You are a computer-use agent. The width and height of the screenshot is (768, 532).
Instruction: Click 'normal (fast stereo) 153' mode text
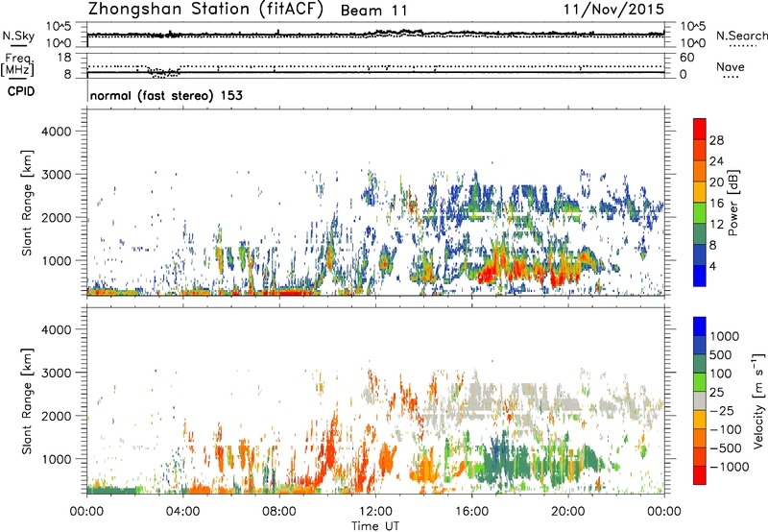coord(166,96)
